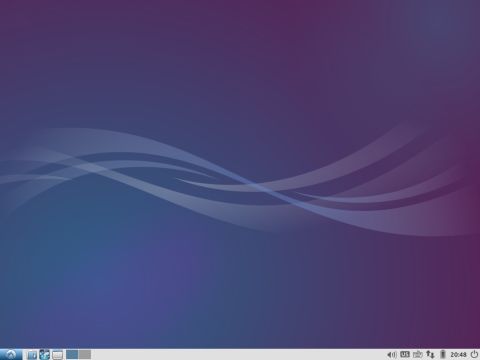Image resolution: width=480 pixels, height=360 pixels.
Task: Click the tray icon beside the US indicator
Action: 418,354
